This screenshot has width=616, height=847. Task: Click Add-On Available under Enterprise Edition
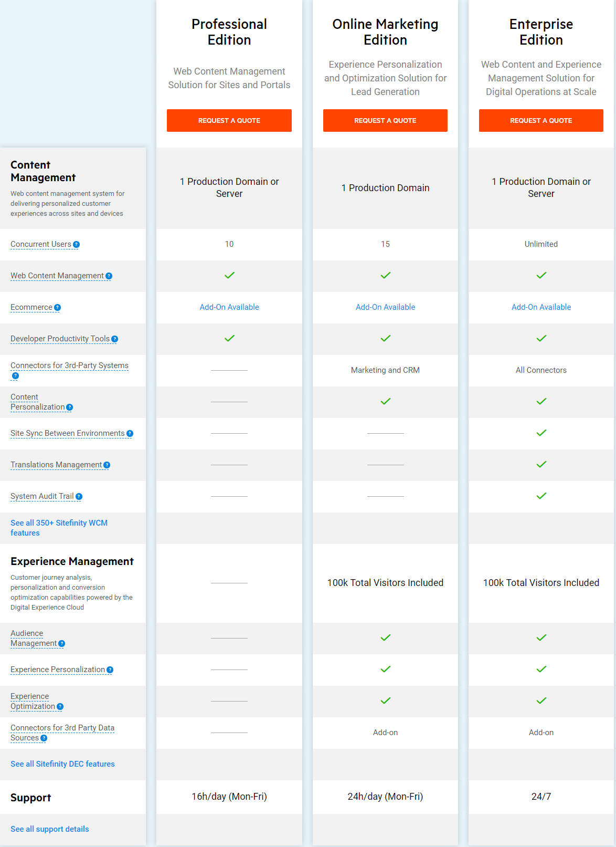coord(541,307)
